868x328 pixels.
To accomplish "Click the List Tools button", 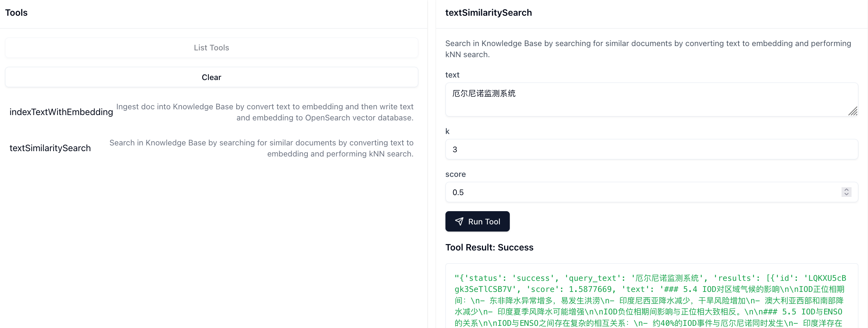I will 211,48.
